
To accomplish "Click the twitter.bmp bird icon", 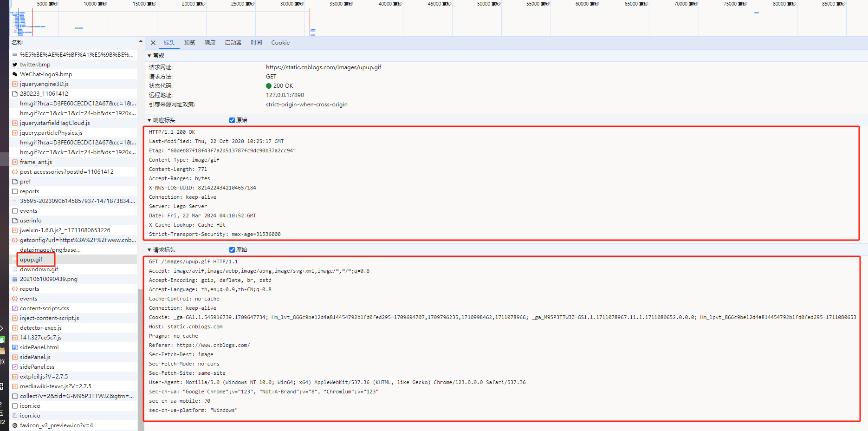I will click(15, 65).
